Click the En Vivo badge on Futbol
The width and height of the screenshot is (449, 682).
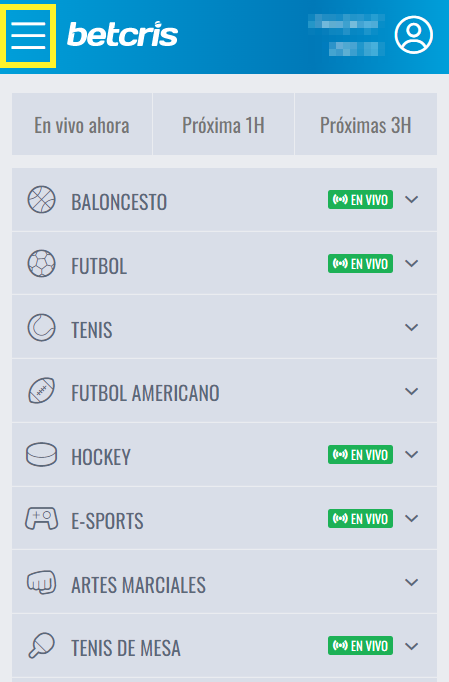[360, 264]
